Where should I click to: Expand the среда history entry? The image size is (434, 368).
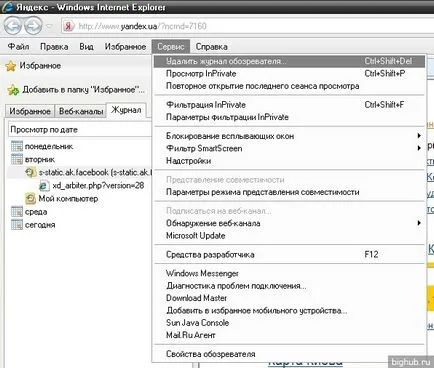coord(36,212)
